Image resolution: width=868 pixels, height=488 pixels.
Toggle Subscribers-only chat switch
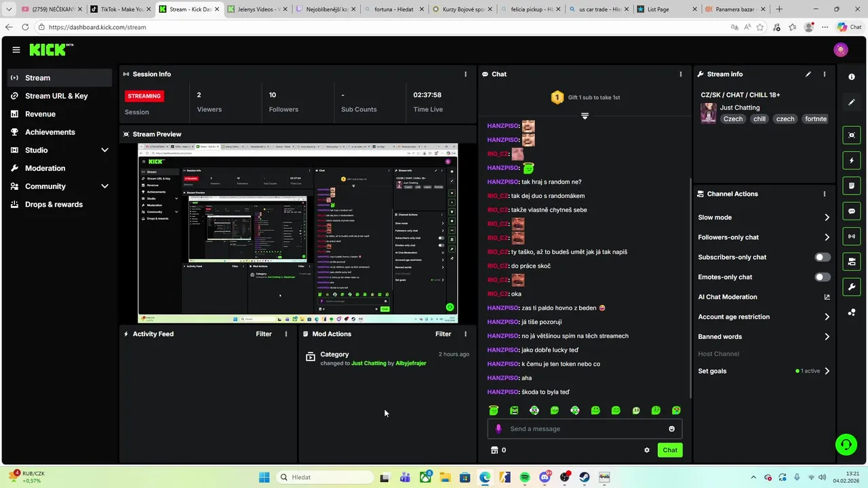[x=823, y=258]
